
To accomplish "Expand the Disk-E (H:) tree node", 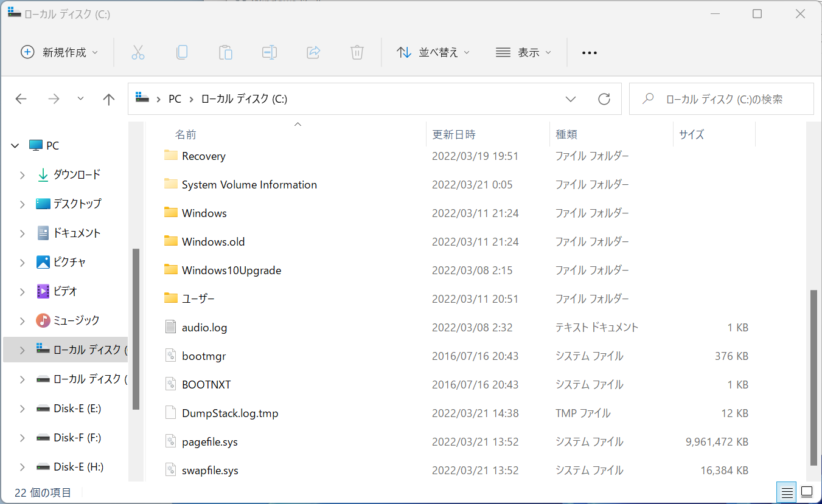I will coord(22,467).
